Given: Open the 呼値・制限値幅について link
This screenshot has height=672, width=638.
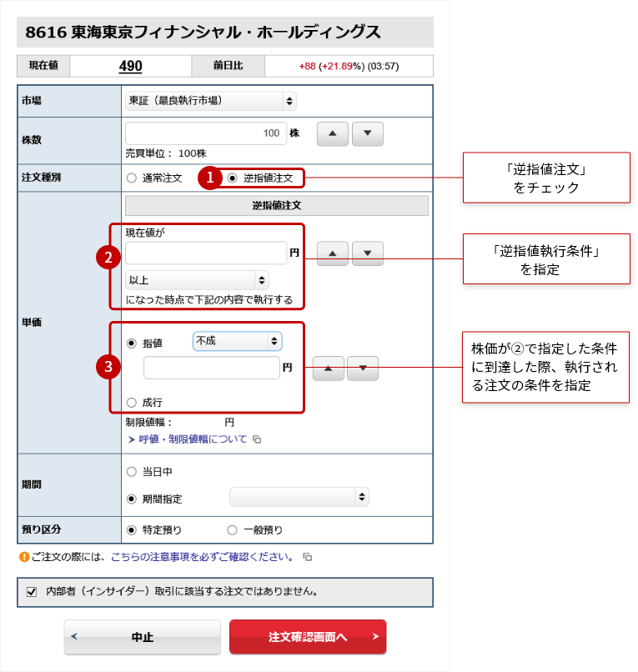Looking at the screenshot, I should coord(193,439).
